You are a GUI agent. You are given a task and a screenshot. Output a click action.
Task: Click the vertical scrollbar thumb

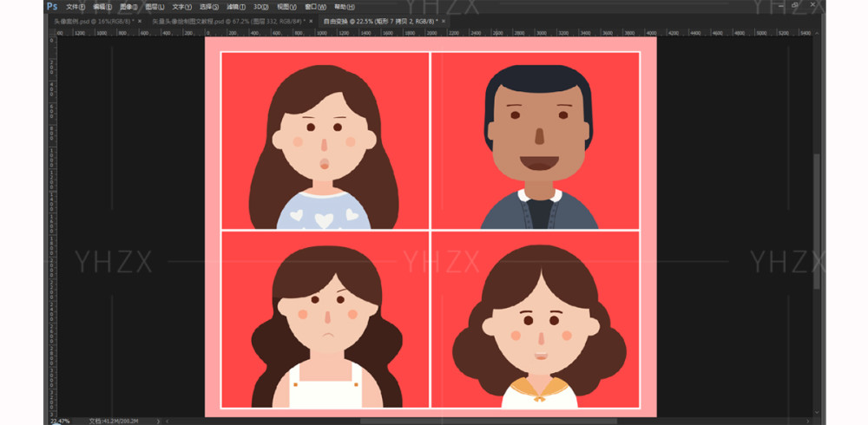pos(818,221)
